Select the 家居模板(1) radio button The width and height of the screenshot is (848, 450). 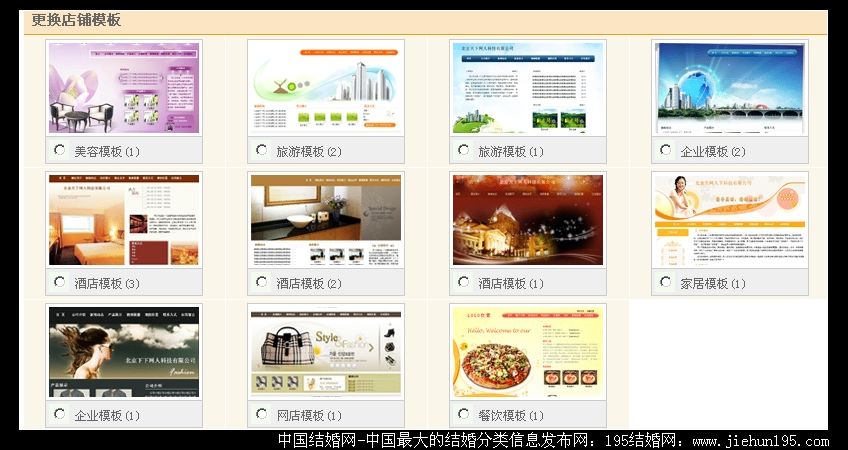coord(666,283)
